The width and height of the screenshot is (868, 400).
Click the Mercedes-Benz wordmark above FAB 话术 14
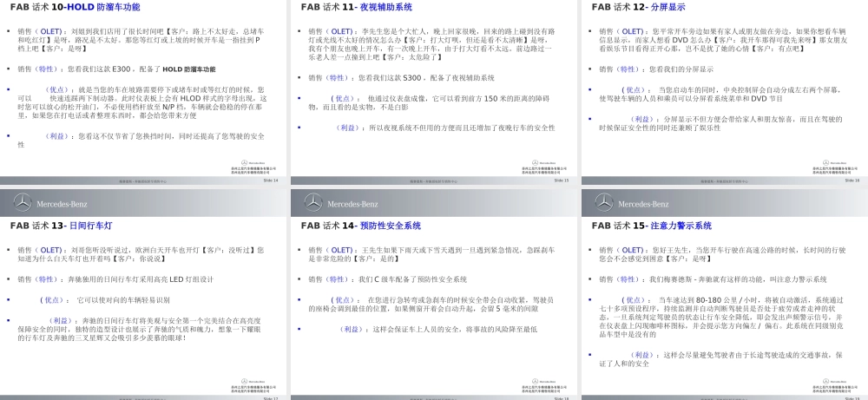tap(352, 204)
